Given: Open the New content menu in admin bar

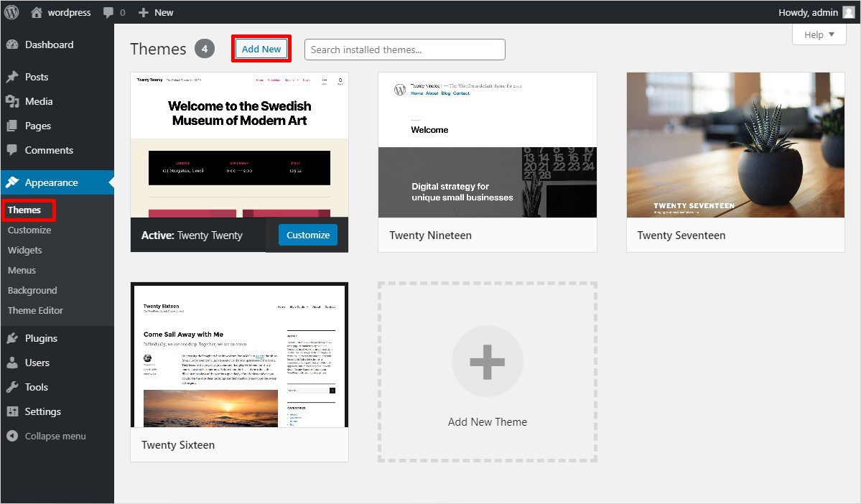Looking at the screenshot, I should [x=156, y=12].
